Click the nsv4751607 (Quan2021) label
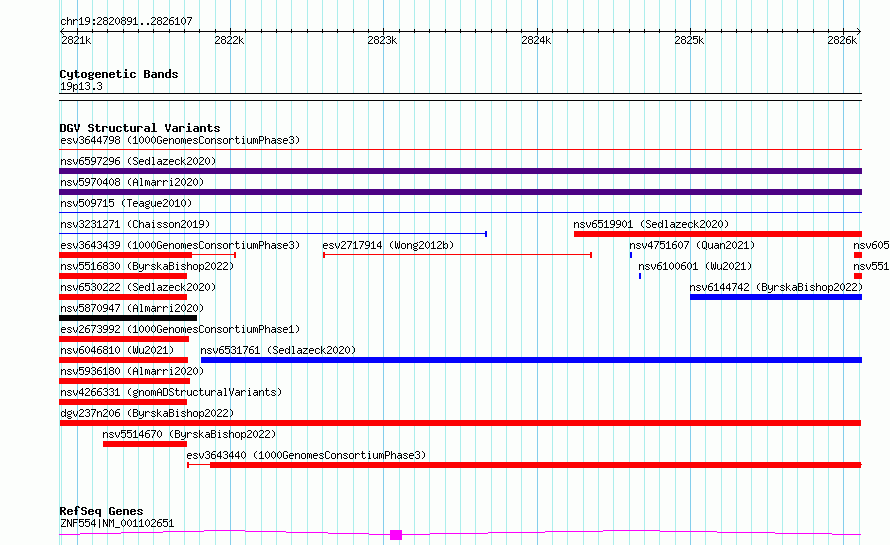Viewport: 890px width, 545px height. (x=692, y=245)
